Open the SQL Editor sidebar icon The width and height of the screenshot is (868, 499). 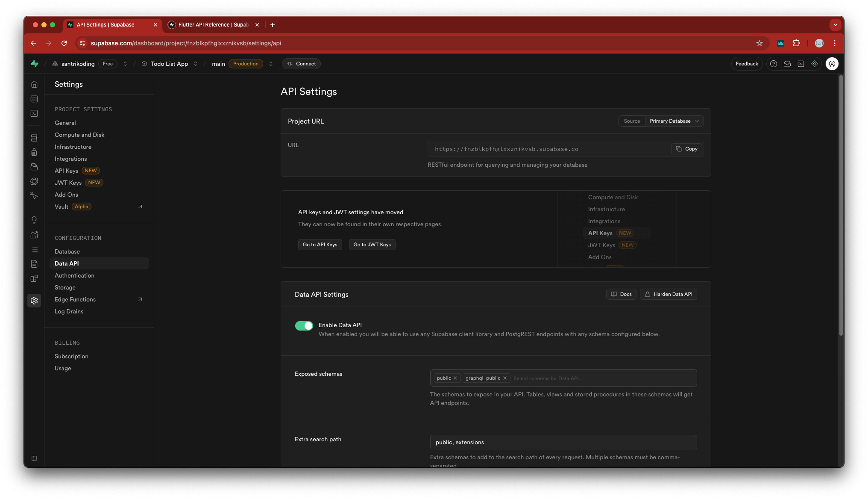coord(34,114)
